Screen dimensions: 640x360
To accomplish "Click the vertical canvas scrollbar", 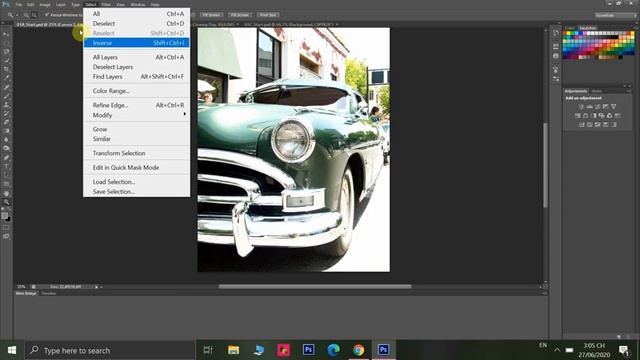I will [x=545, y=165].
